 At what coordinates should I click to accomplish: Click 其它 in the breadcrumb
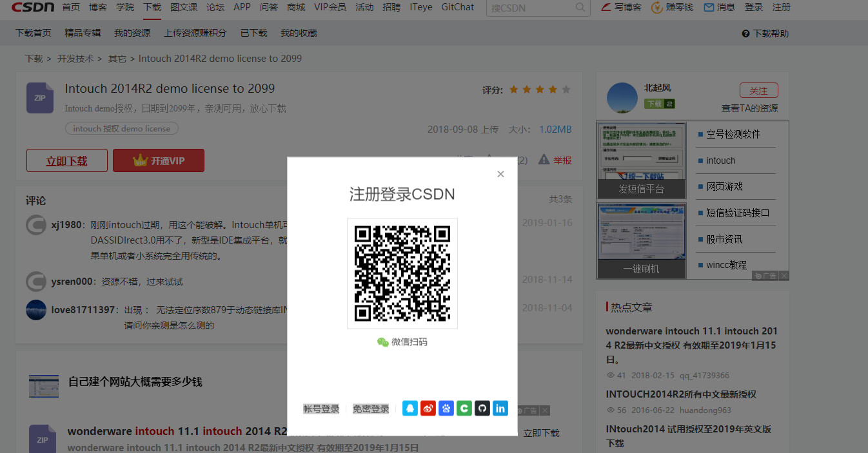click(117, 59)
